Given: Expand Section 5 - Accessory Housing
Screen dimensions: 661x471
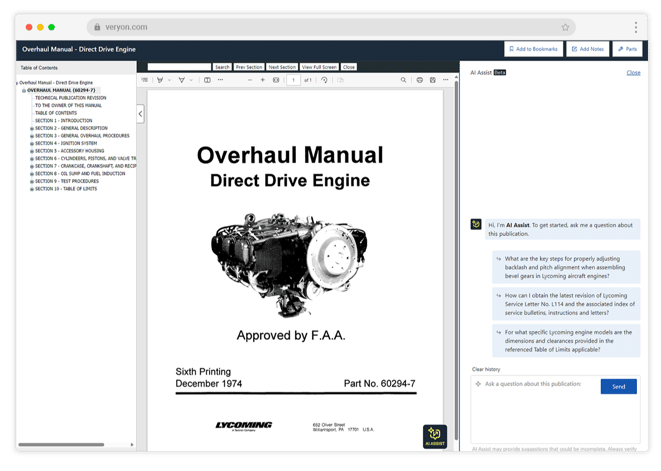Looking at the screenshot, I should click(32, 151).
